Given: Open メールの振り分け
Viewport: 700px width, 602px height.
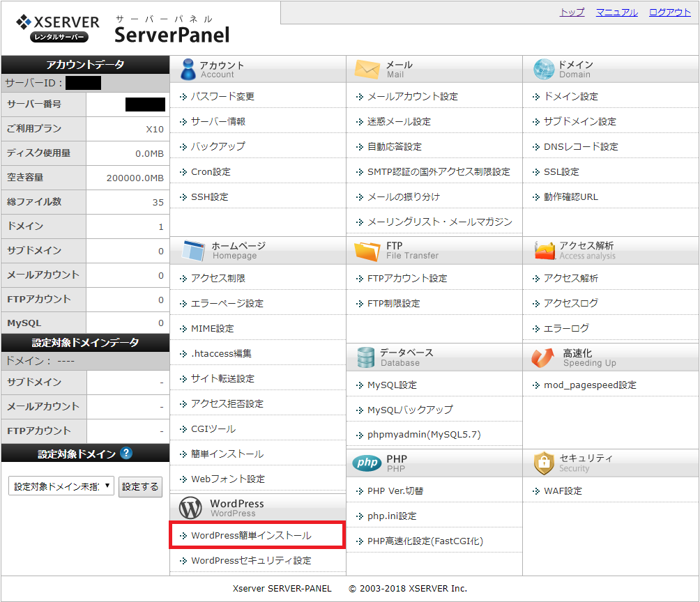Looking at the screenshot, I should pos(404,196).
